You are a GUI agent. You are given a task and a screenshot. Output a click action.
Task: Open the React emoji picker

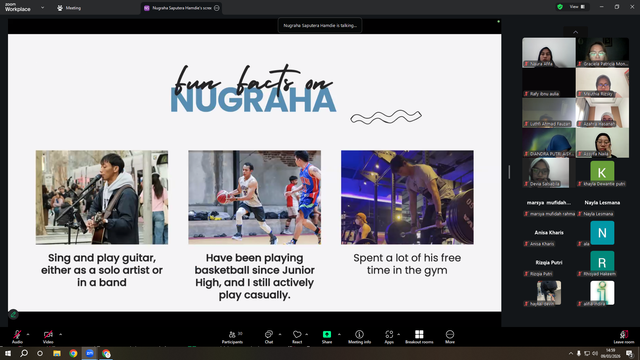click(x=297, y=336)
